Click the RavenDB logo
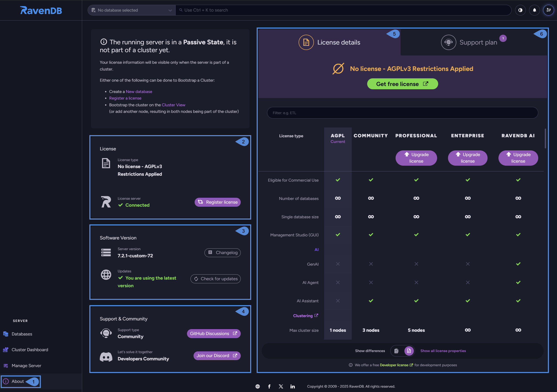The image size is (557, 392). click(41, 10)
